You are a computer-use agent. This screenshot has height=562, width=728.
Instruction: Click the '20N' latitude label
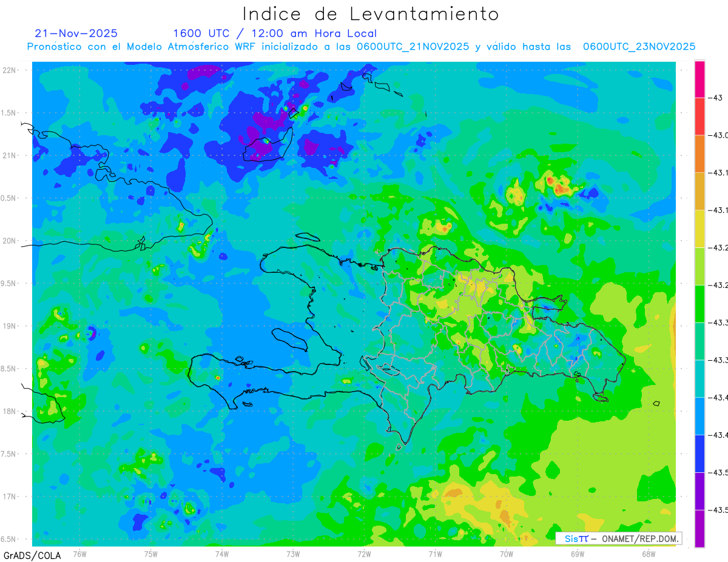[10, 241]
